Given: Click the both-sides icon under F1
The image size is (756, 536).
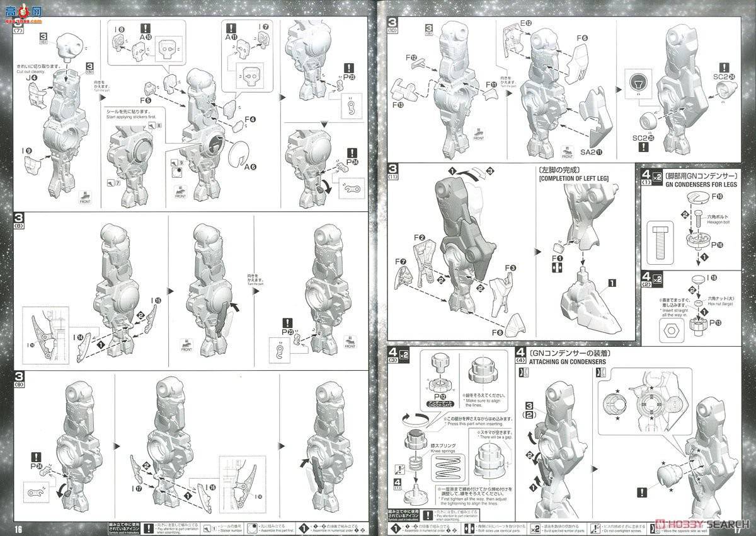Looking at the screenshot, I should click(x=557, y=269).
